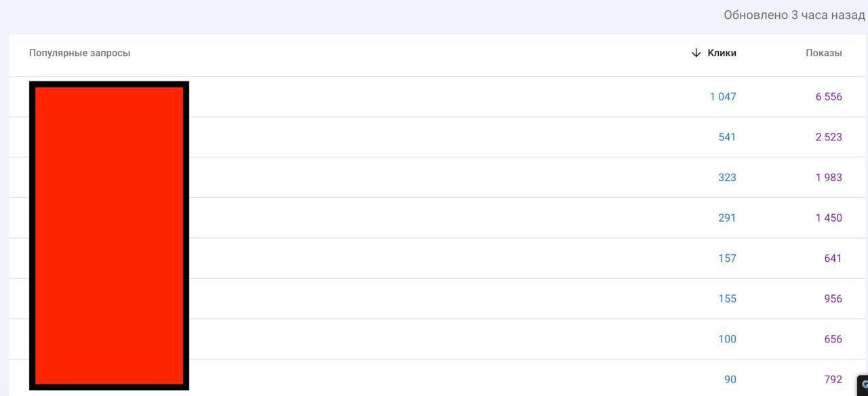Image resolution: width=868 pixels, height=396 pixels.
Task: Open the 792 impressions link
Action: click(x=833, y=380)
